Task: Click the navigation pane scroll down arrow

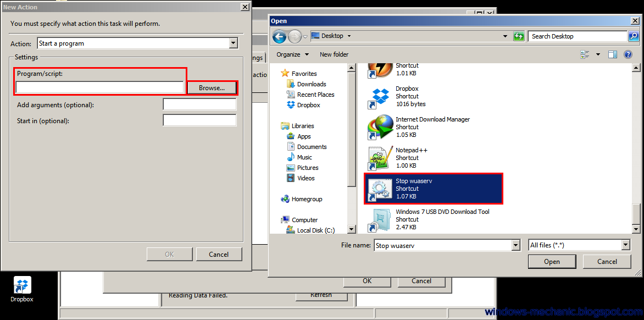Action: point(352,229)
